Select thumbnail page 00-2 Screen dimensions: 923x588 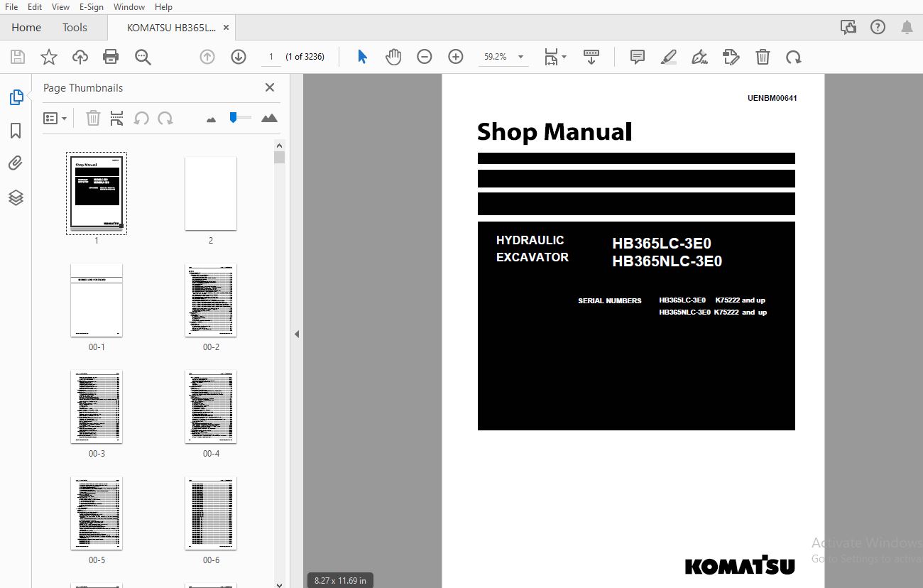(x=211, y=300)
